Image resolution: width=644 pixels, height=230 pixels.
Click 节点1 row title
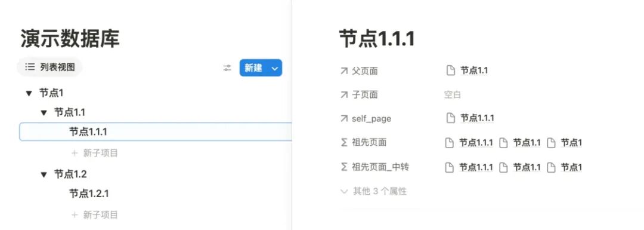coord(51,93)
